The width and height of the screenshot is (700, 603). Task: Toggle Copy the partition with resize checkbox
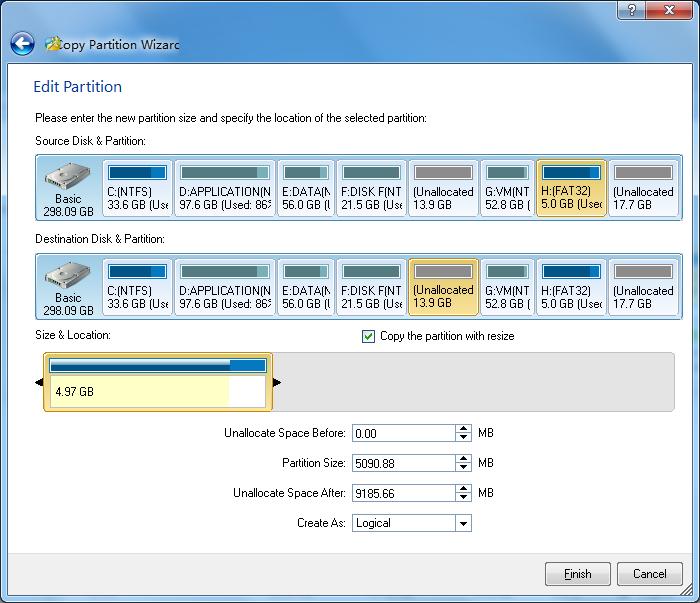coord(369,336)
